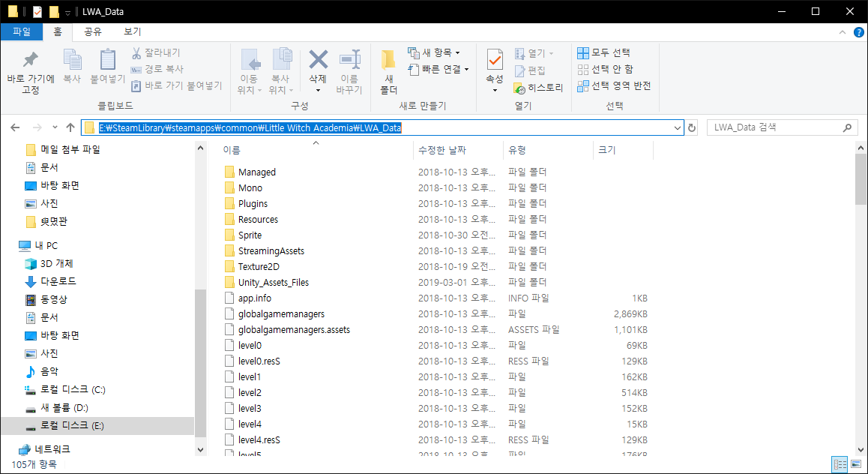Open recent locations dropdown arrow
Screen dimensions: 868x474
point(54,128)
